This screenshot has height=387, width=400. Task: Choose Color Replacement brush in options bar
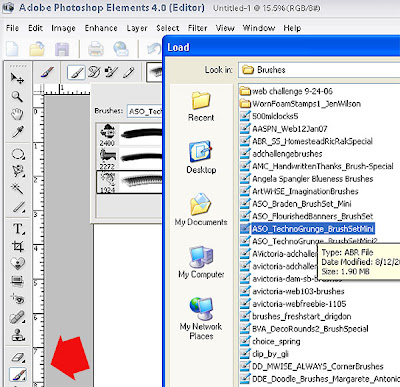click(111, 72)
